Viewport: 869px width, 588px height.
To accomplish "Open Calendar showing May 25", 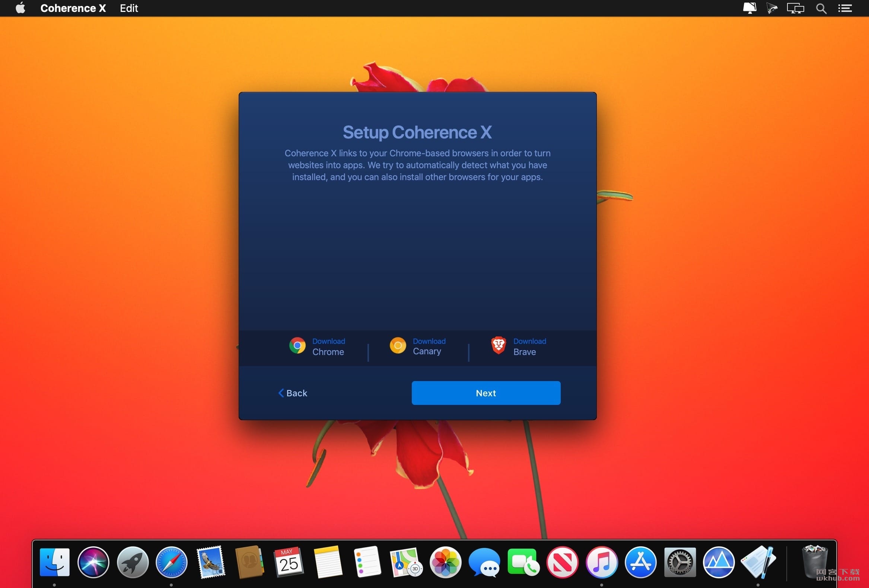I will tap(289, 562).
